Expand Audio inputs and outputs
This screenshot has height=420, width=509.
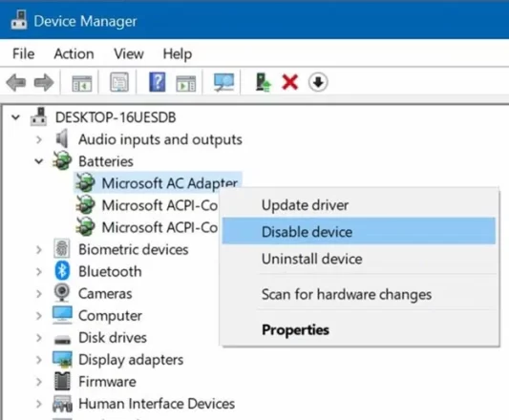click(38, 139)
